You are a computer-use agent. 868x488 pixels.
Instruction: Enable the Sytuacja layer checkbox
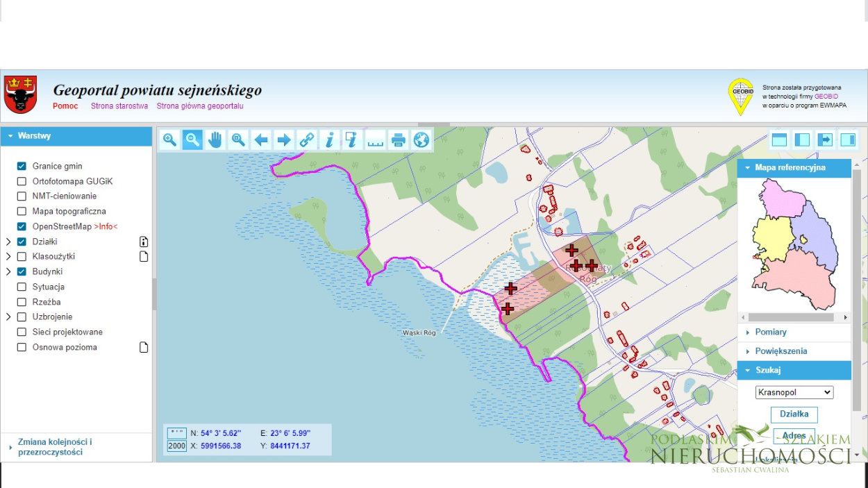coord(22,287)
